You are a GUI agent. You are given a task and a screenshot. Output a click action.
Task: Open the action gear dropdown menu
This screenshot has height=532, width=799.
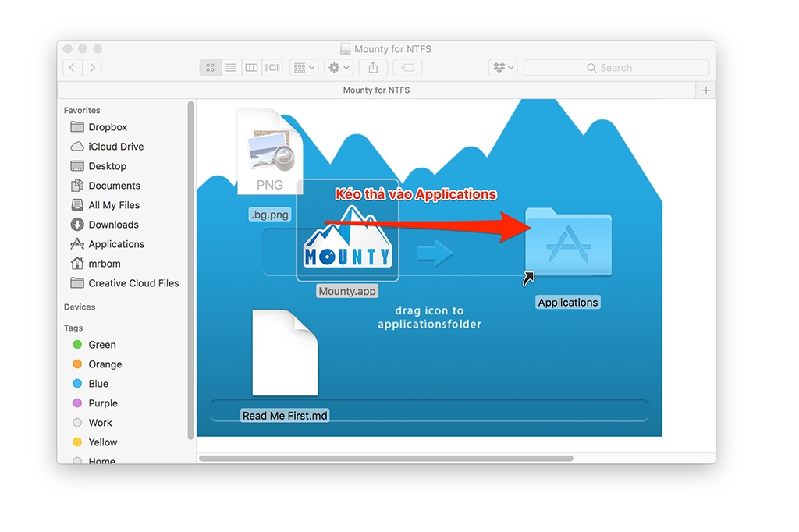[337, 67]
